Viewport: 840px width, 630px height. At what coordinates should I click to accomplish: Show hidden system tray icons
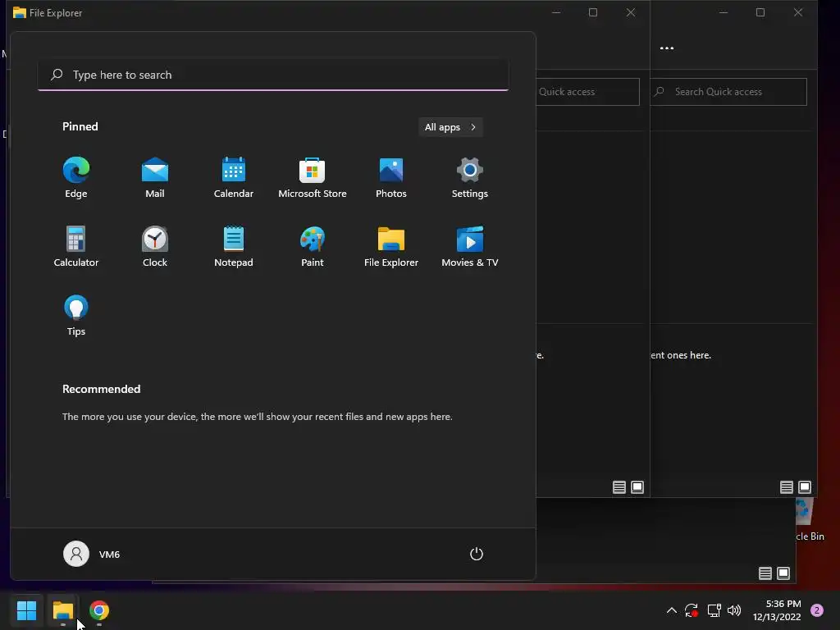pos(671,610)
